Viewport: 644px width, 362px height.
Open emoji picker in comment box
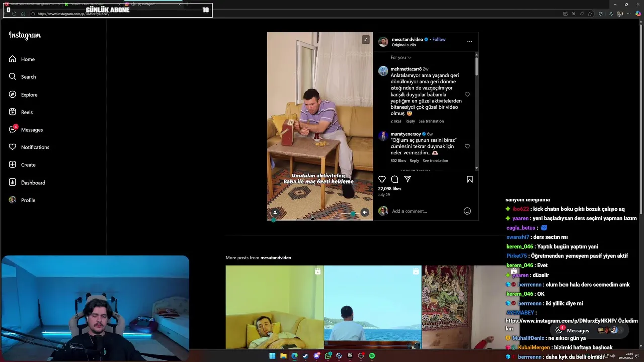pyautogui.click(x=467, y=211)
